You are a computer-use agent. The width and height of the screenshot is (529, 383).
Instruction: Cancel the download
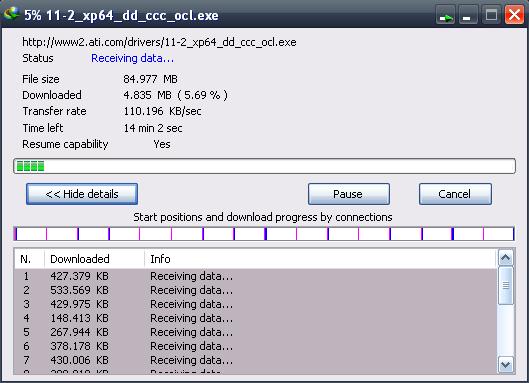(x=455, y=194)
